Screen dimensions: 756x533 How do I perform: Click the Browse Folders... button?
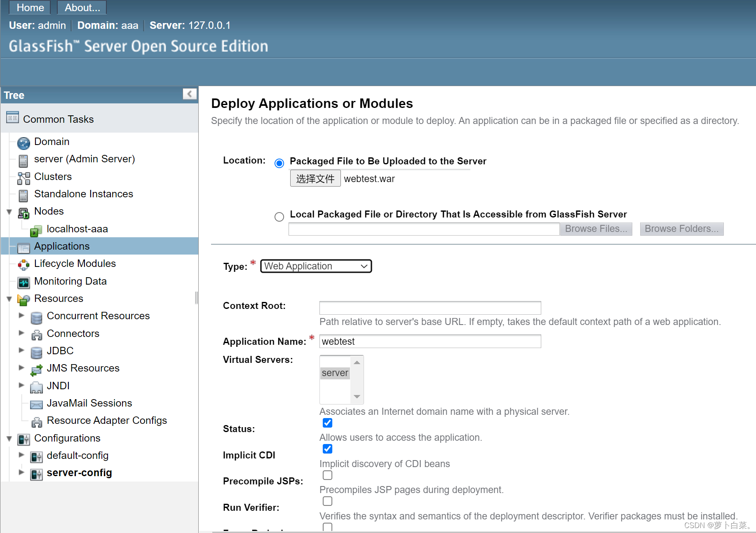[x=682, y=229]
